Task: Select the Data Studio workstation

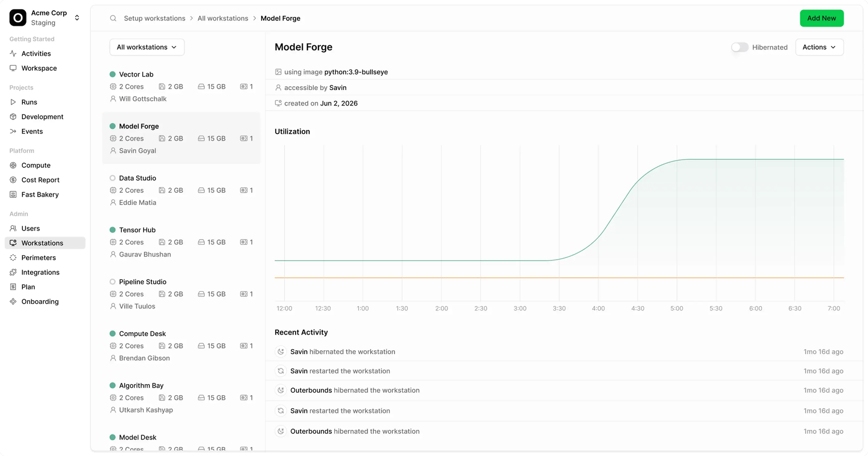Action: click(181, 190)
